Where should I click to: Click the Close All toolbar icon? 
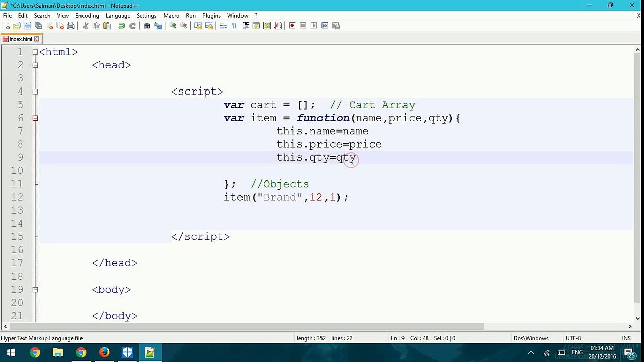coord(60,26)
